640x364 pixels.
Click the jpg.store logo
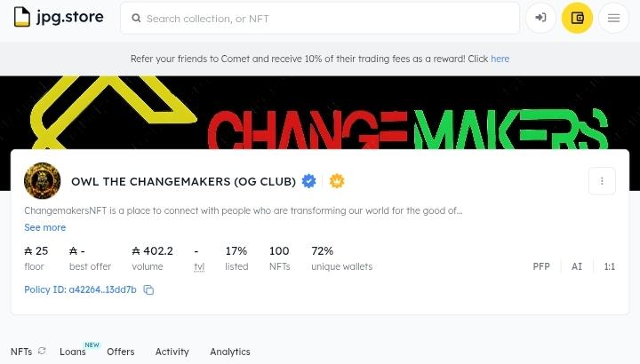point(59,18)
